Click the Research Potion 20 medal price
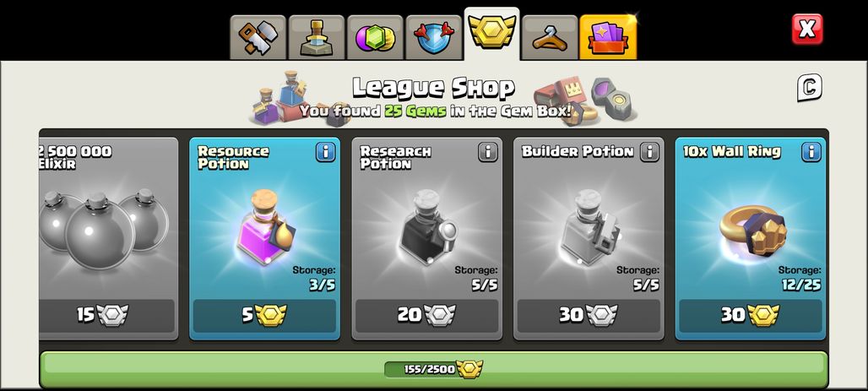Viewport: 868px width, 391px height. [426, 316]
